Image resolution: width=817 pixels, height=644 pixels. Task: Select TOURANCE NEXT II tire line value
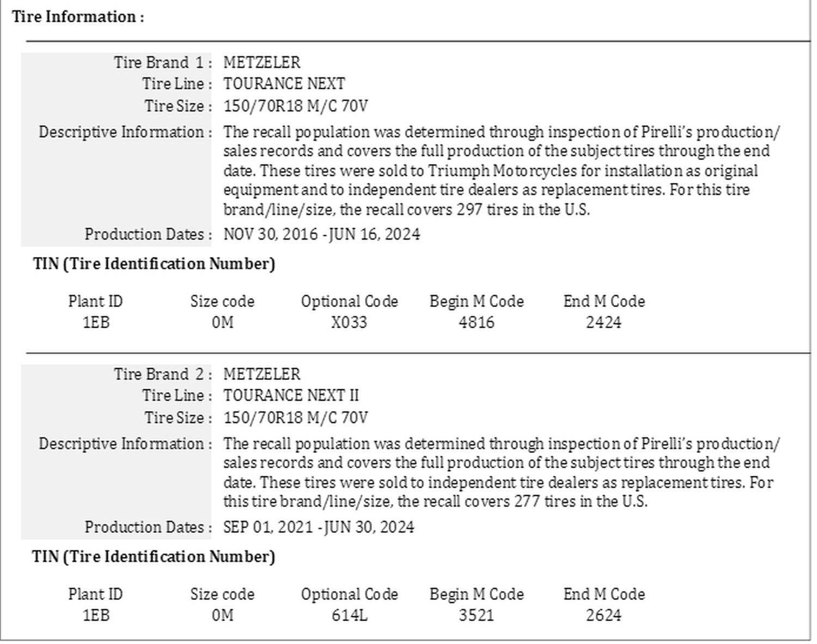tap(291, 396)
